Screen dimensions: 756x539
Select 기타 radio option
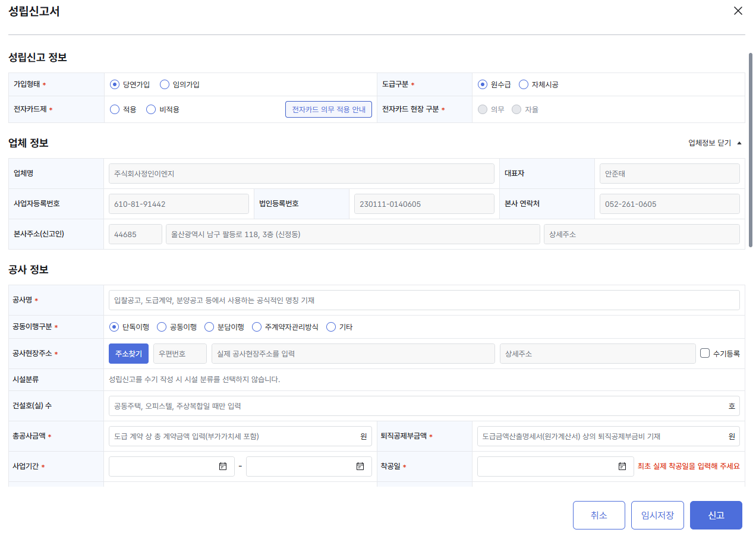[331, 327]
